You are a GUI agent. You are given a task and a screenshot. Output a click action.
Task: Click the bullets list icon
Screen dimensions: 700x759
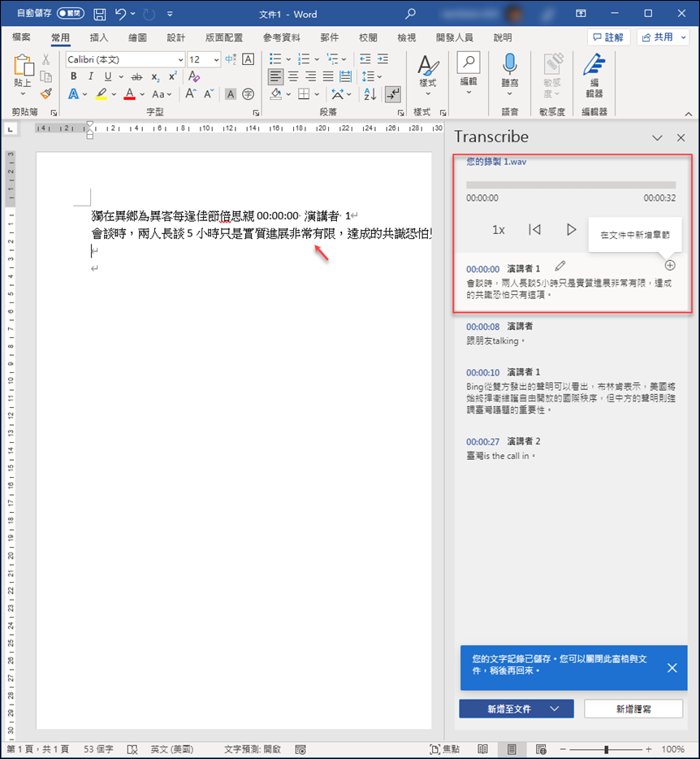[275, 59]
